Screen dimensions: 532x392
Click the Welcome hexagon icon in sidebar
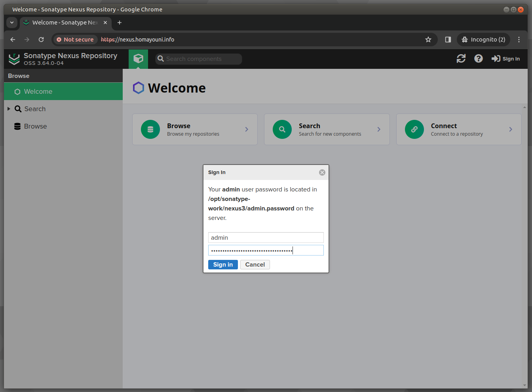[x=17, y=92]
